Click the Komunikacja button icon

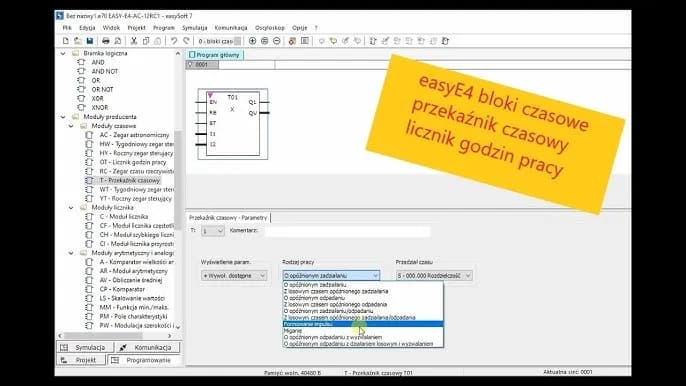123,347
